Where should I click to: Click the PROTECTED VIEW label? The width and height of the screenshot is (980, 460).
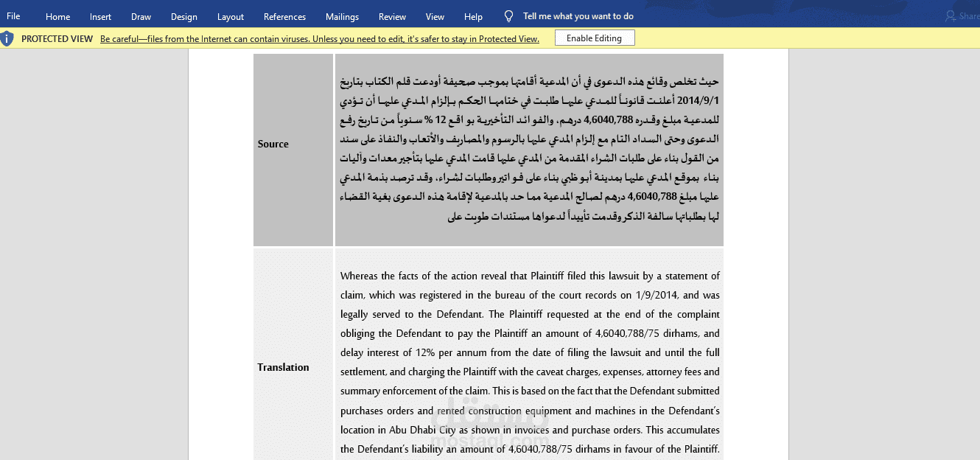point(57,38)
